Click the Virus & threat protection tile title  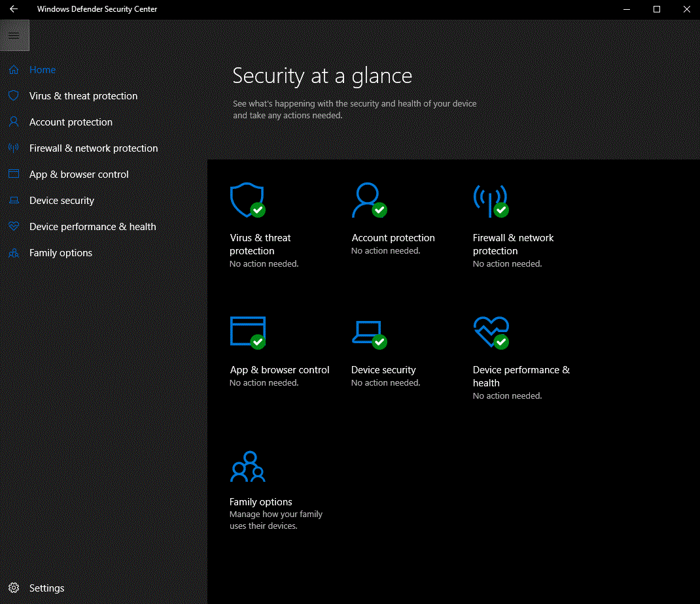coord(260,244)
